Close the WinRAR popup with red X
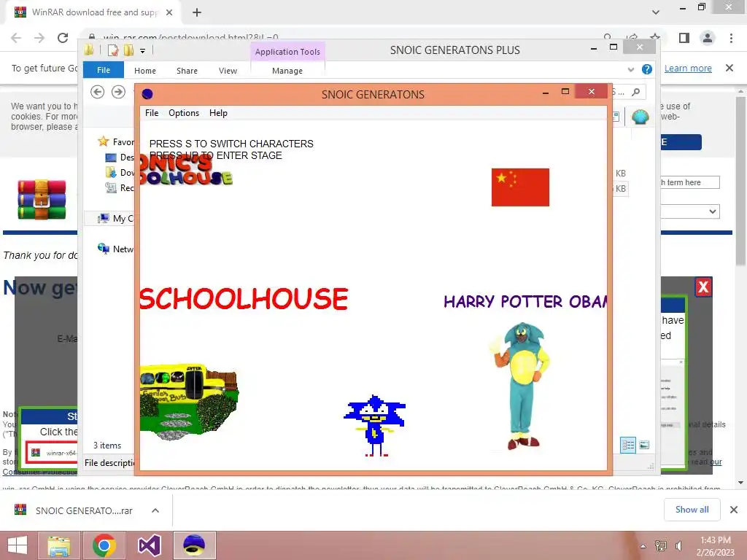This screenshot has height=560, width=747. pos(703,287)
